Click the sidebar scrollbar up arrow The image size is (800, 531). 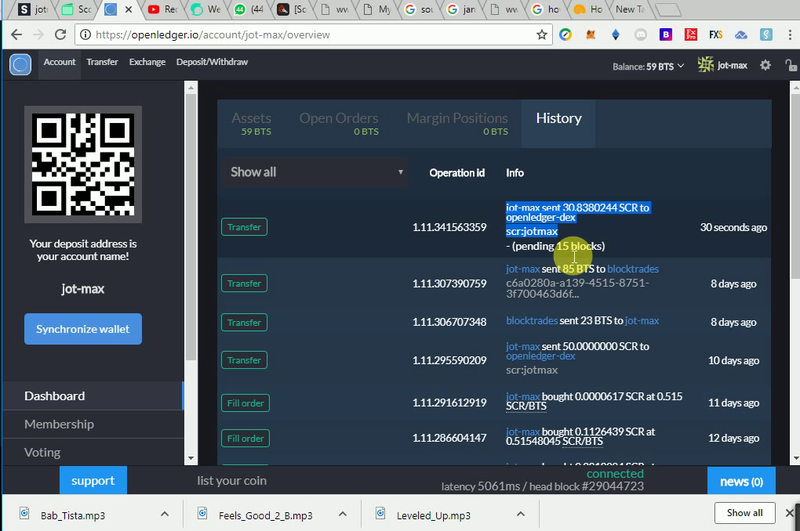click(191, 88)
